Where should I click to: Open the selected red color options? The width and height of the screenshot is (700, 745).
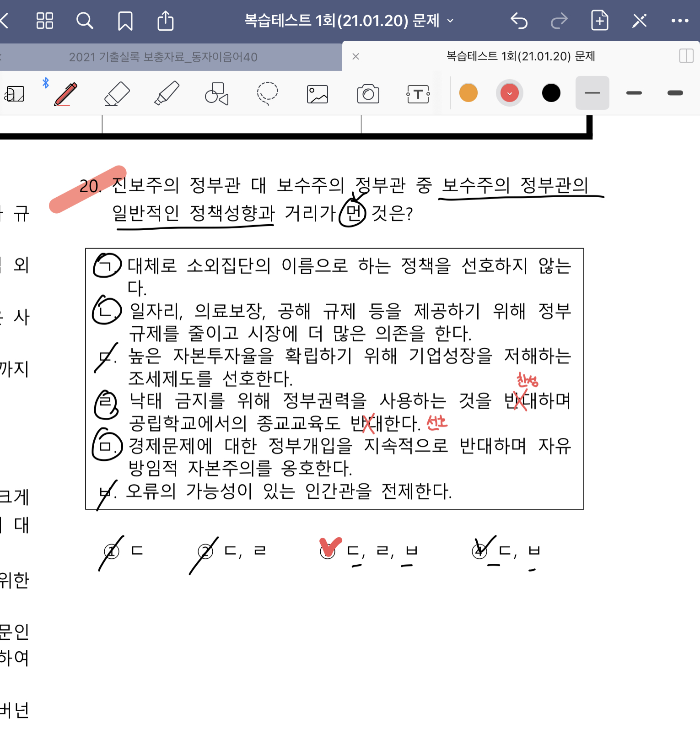coord(509,93)
